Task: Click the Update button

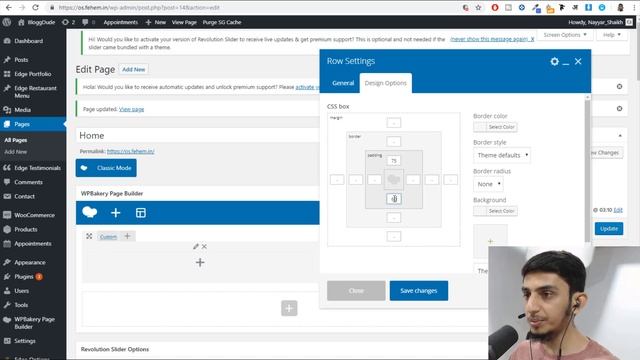Action: pos(609,229)
